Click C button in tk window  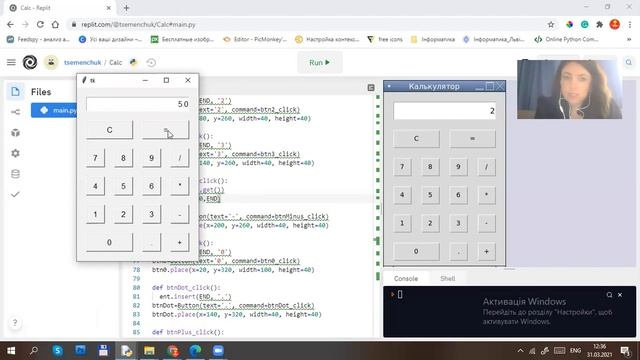click(x=109, y=130)
